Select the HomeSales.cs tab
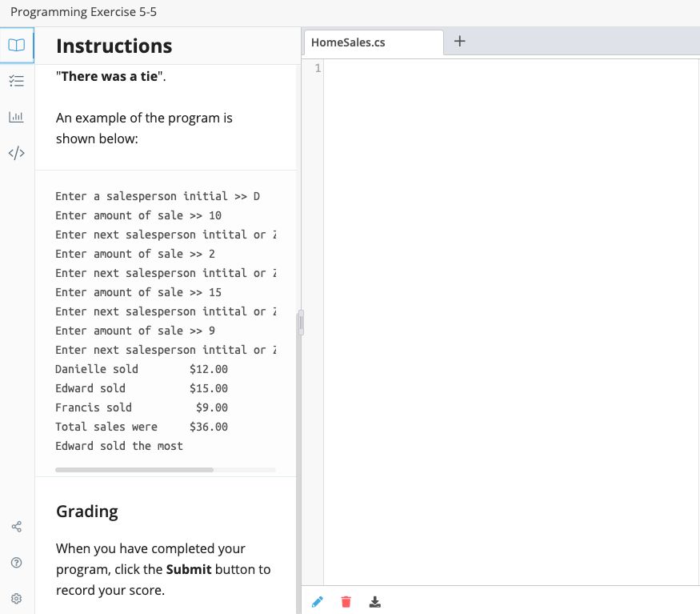 click(x=374, y=42)
